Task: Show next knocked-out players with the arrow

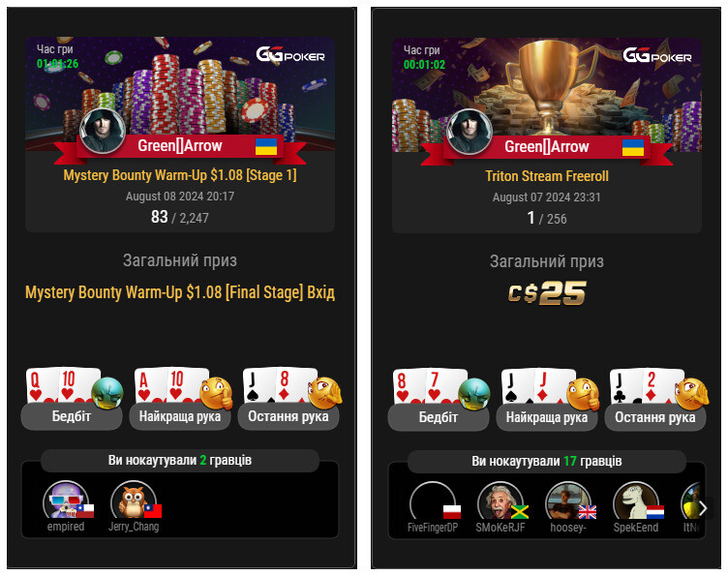Action: (703, 508)
